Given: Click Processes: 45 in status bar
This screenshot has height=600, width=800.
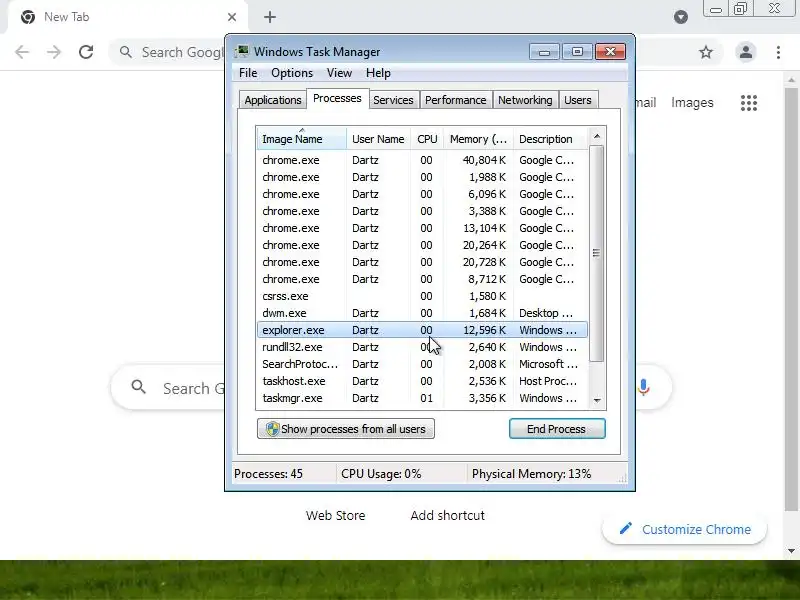Looking at the screenshot, I should [268, 474].
